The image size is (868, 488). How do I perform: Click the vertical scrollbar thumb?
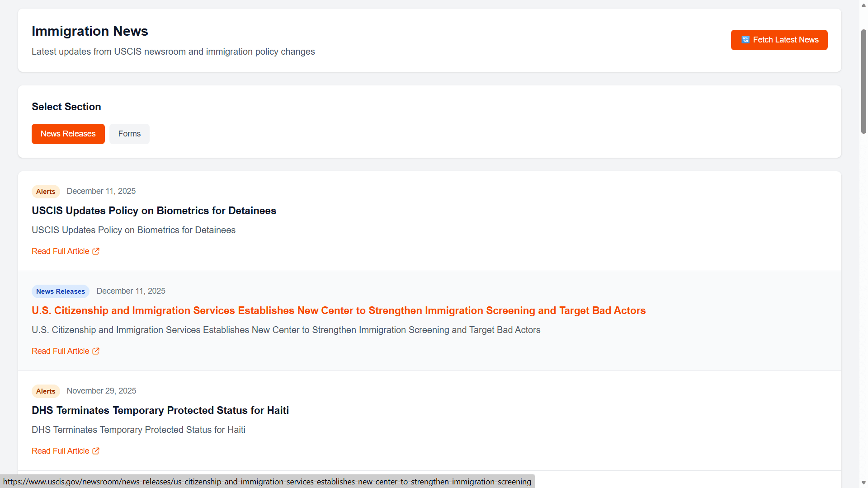click(863, 81)
